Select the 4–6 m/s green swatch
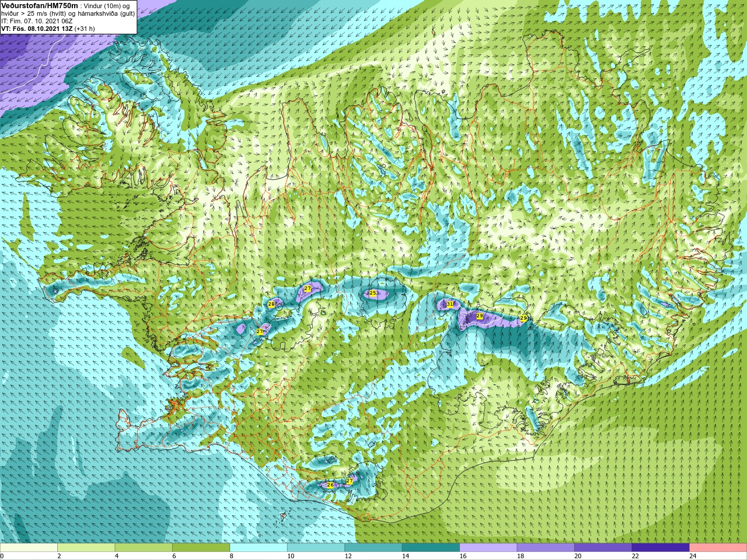The width and height of the screenshot is (747, 560). [x=144, y=548]
